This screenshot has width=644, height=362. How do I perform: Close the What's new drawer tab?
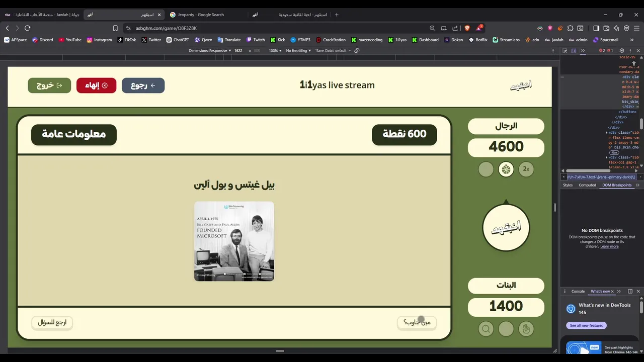(612, 291)
